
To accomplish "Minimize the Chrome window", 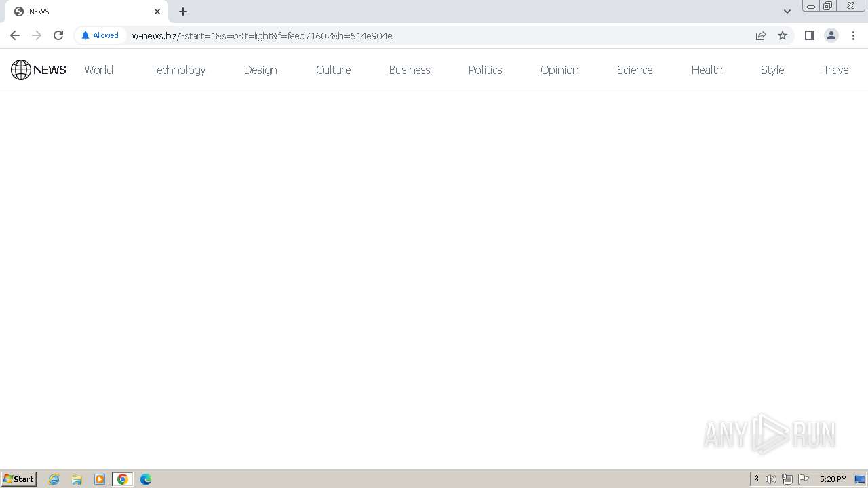I will 811,6.
